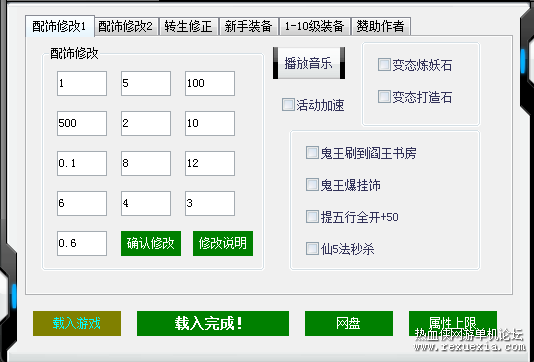Image resolution: width=534 pixels, height=362 pixels.
Task: Select the field with value 100
Action: (210, 83)
